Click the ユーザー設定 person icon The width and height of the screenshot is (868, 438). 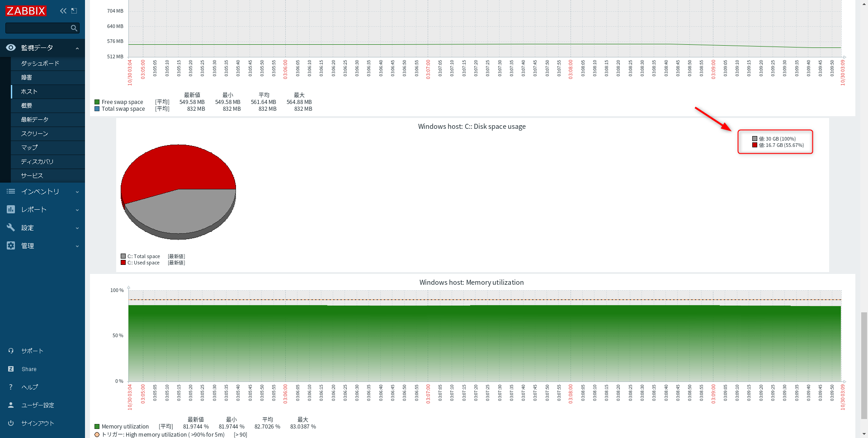(x=11, y=405)
